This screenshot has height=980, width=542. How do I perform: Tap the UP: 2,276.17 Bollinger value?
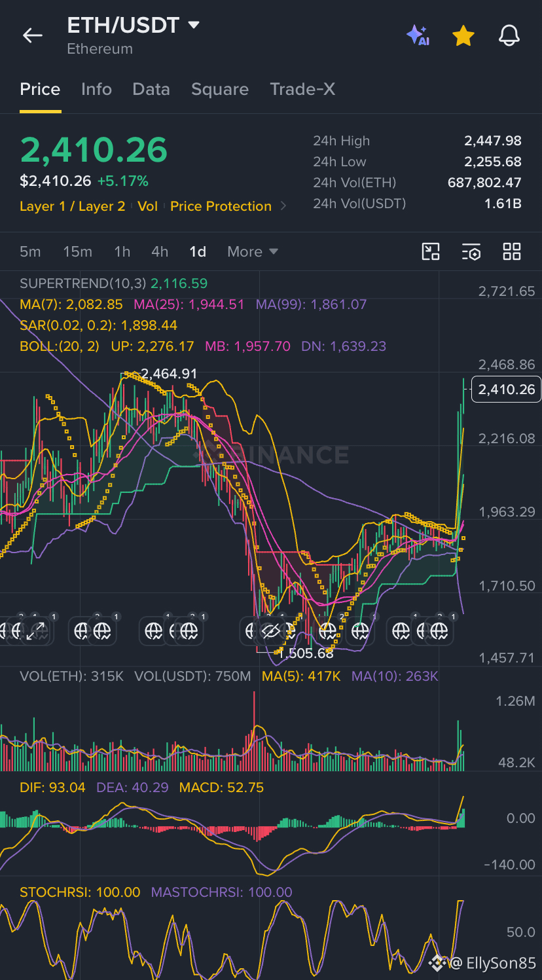(x=153, y=346)
